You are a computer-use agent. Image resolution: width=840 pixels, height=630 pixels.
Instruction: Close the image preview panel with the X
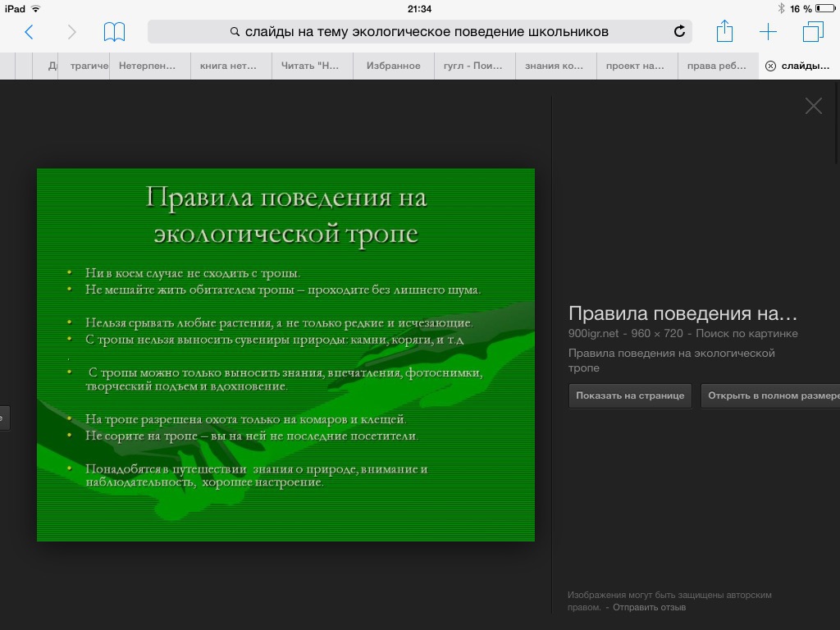tap(813, 106)
